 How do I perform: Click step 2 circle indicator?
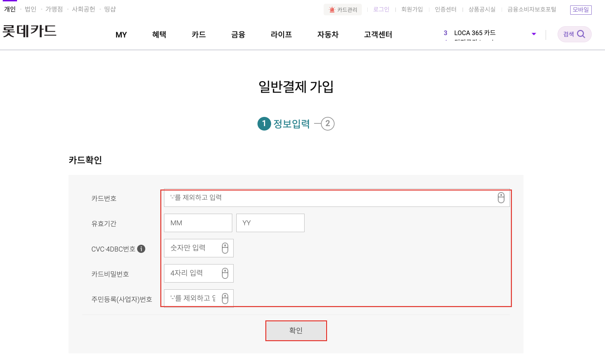pos(328,124)
